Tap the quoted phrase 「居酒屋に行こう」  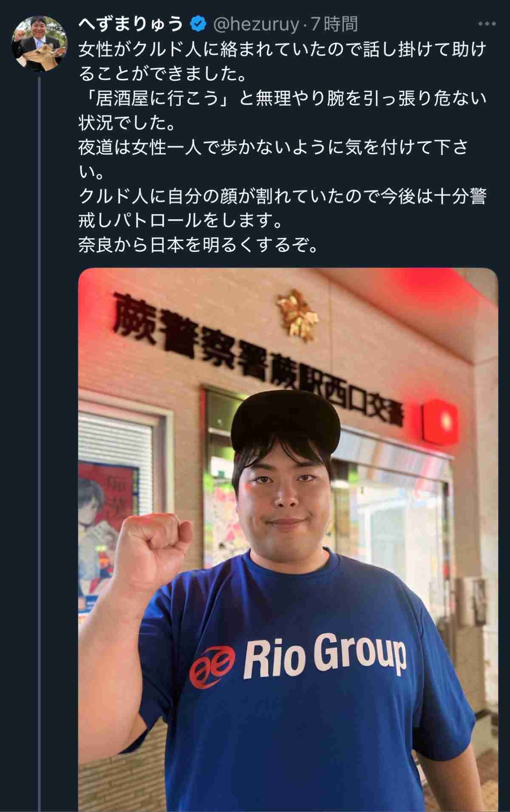[x=155, y=99]
